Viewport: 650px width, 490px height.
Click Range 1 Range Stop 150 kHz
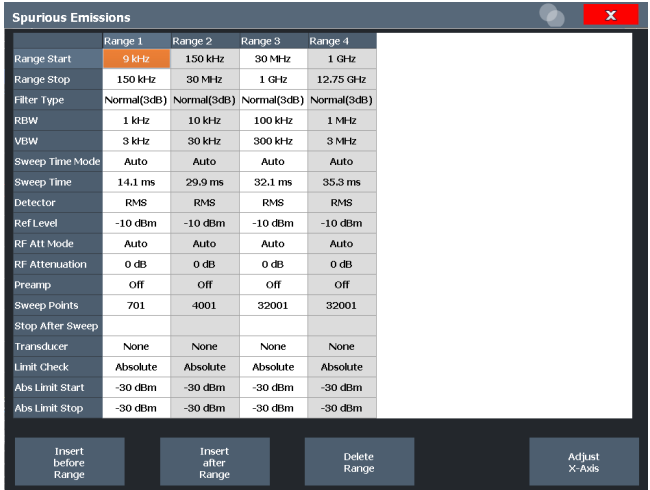pos(136,79)
